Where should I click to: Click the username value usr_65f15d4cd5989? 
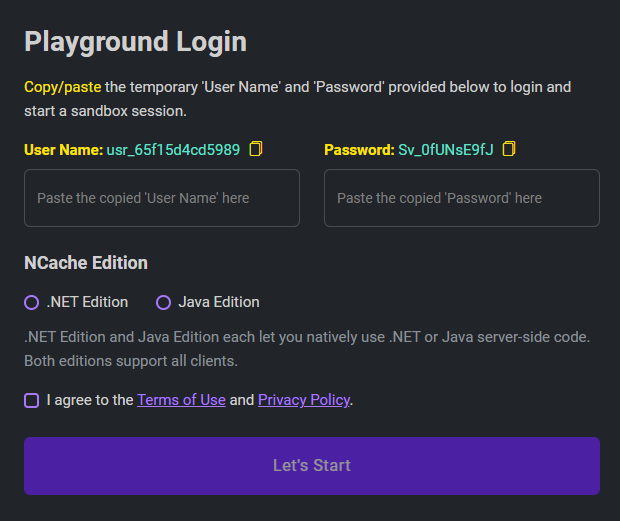click(173, 150)
